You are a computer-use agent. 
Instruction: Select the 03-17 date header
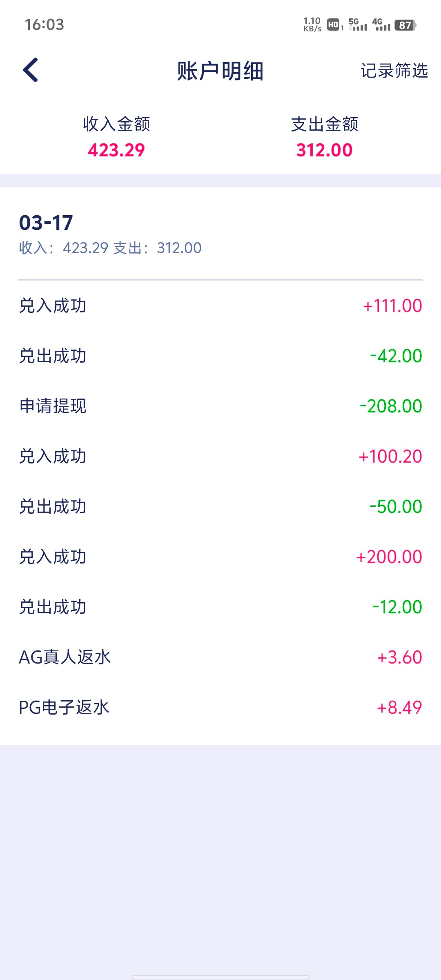click(46, 223)
